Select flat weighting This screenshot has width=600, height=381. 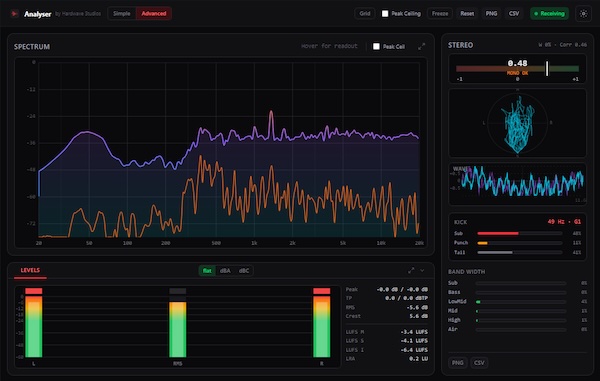pyautogui.click(x=207, y=271)
